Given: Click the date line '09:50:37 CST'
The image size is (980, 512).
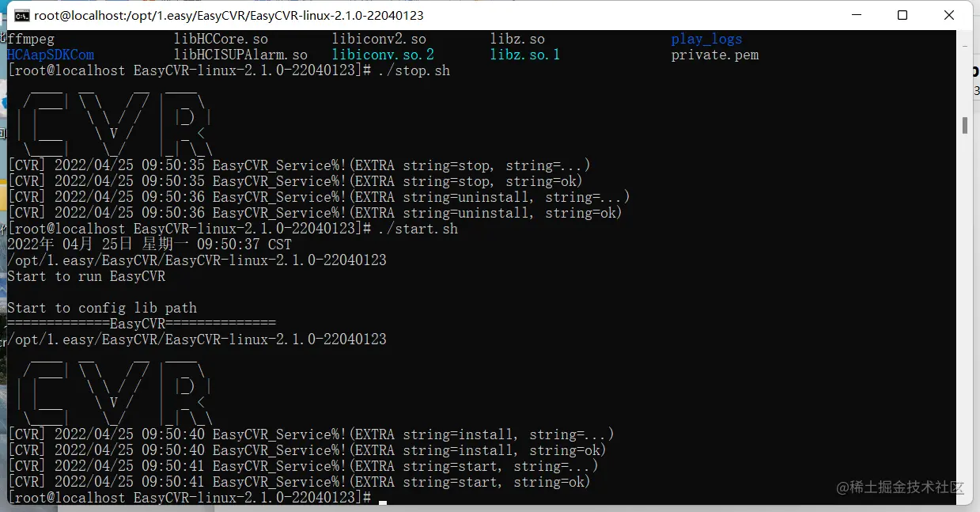Looking at the screenshot, I should pyautogui.click(x=149, y=245).
